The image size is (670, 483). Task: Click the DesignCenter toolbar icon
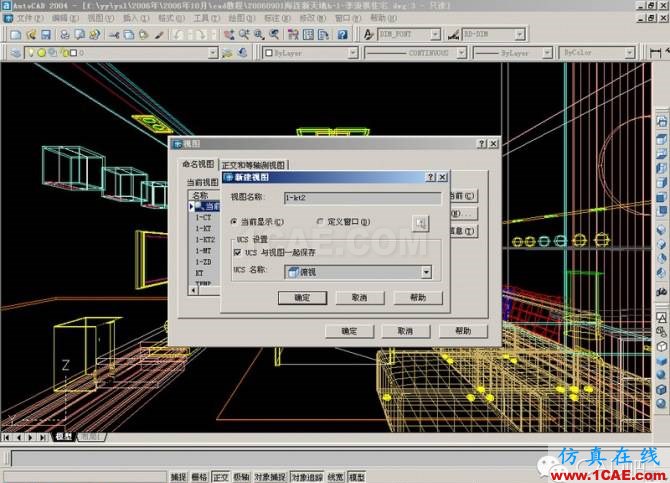308,35
